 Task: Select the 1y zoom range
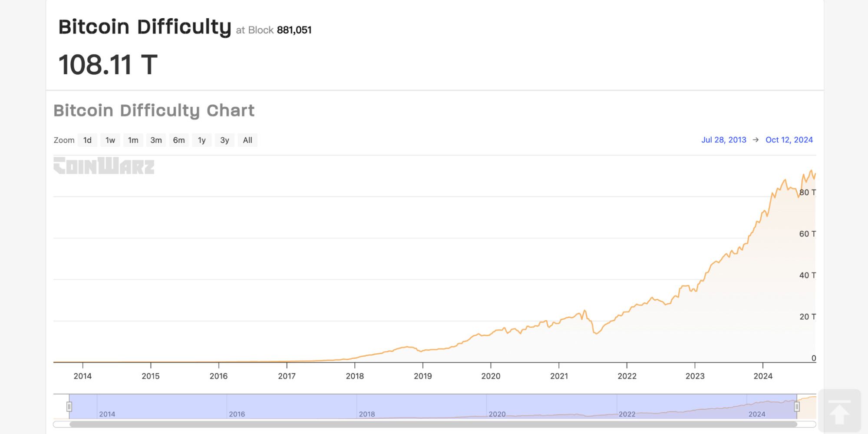pyautogui.click(x=201, y=140)
